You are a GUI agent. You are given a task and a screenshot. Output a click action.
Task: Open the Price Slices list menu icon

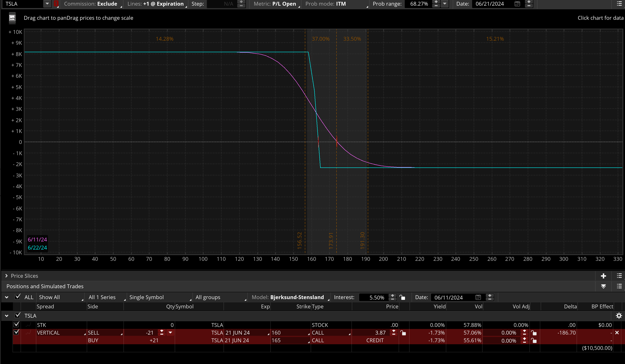619,276
